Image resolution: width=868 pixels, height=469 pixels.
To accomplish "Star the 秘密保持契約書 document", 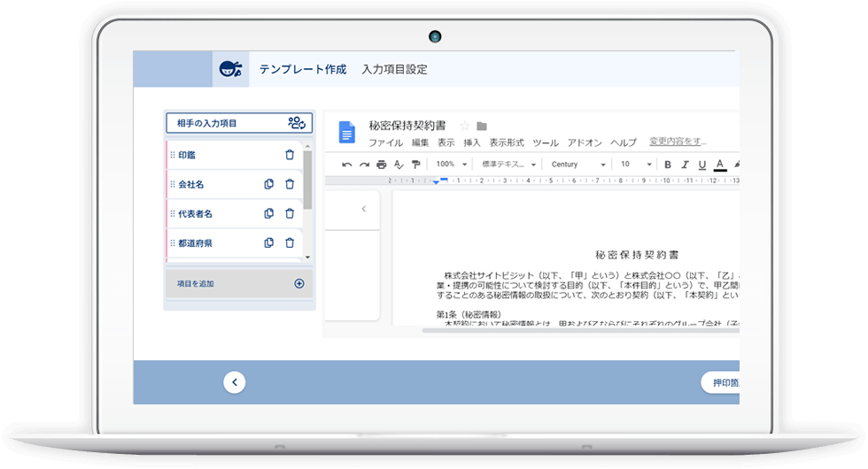I will pos(465,126).
